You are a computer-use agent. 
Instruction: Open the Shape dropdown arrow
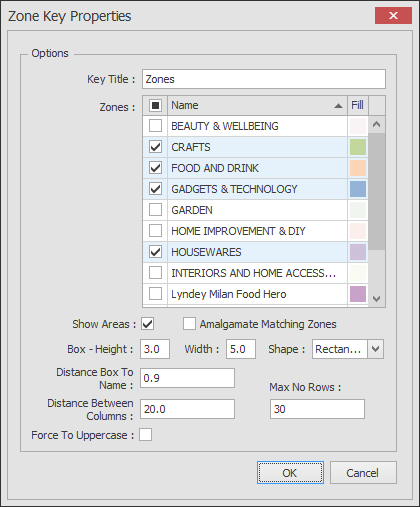376,349
